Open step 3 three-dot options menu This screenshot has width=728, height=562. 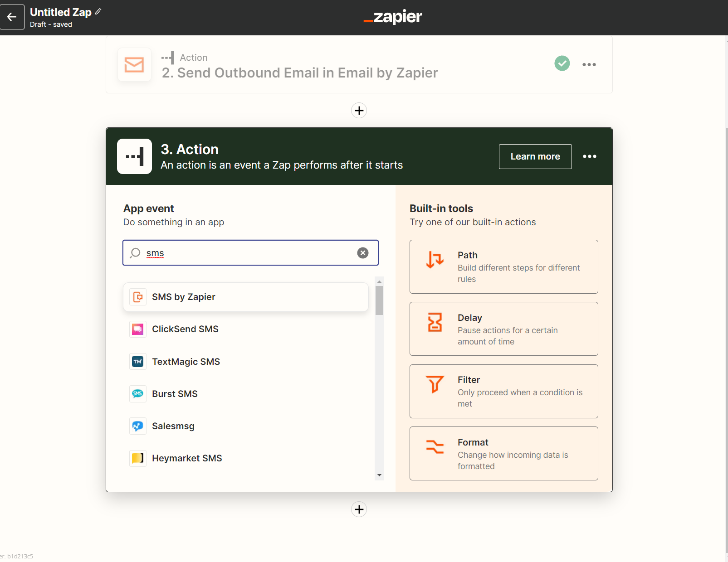[x=590, y=156]
